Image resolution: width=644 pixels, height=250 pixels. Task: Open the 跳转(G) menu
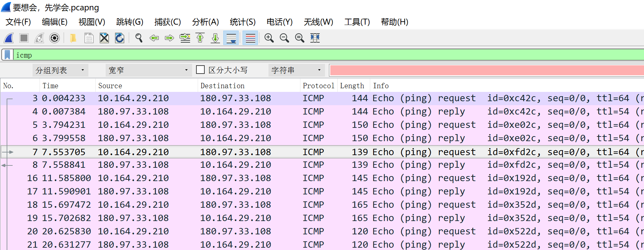pos(130,22)
